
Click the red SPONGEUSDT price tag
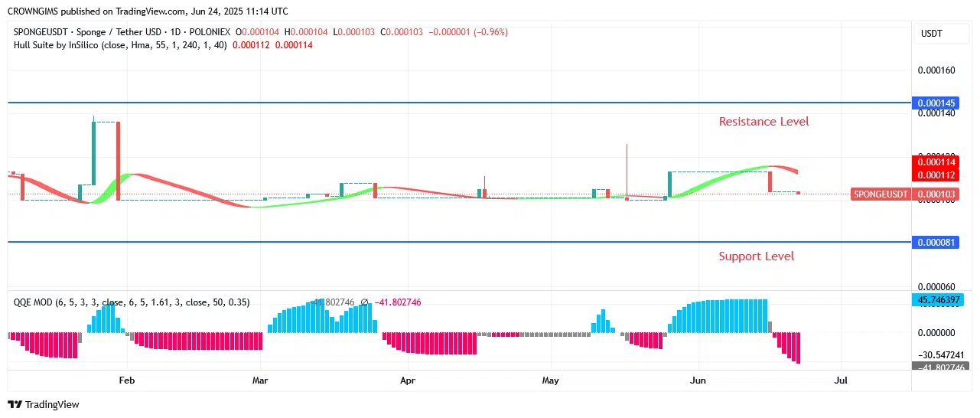click(x=881, y=194)
